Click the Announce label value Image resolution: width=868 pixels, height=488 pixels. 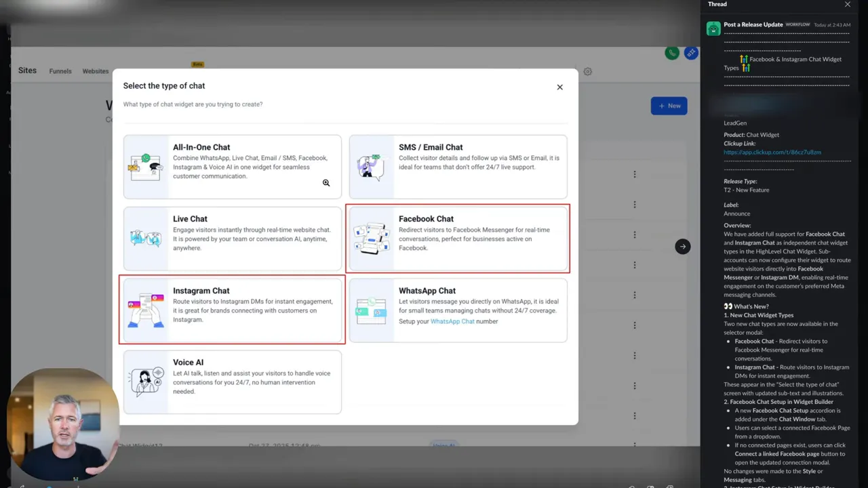[736, 213]
